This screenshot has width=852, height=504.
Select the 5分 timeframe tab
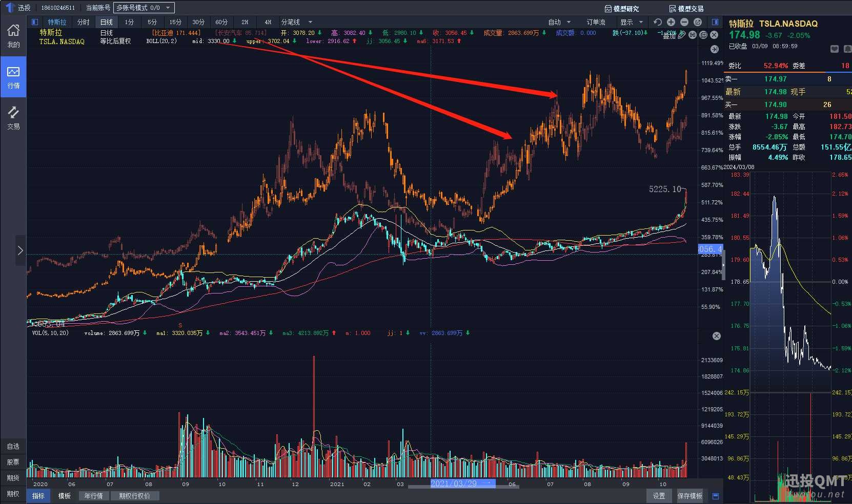(x=152, y=22)
